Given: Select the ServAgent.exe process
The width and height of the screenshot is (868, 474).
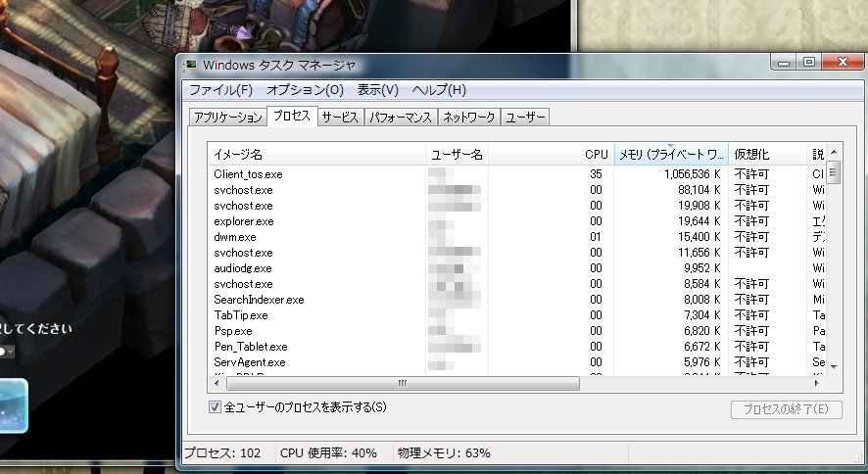Looking at the screenshot, I should point(517,362).
